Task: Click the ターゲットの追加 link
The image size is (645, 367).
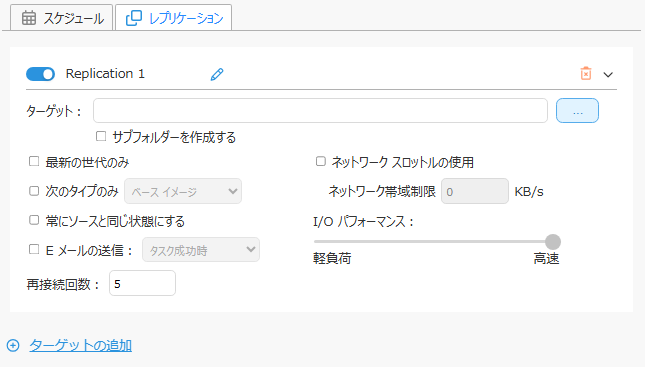Action: [81, 346]
